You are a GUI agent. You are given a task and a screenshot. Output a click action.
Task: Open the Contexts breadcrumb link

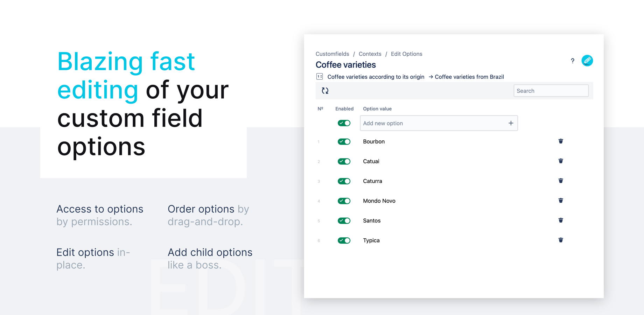click(370, 54)
